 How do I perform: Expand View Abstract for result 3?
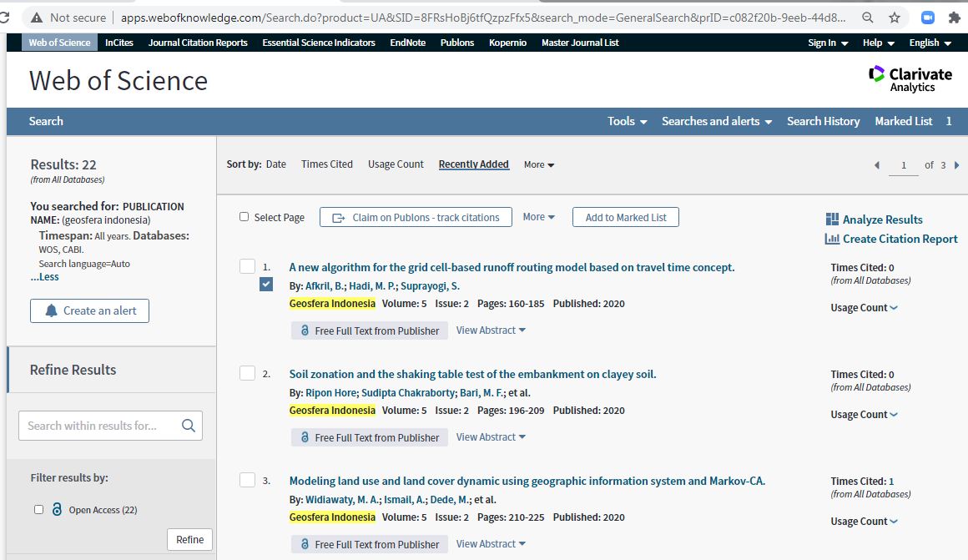(x=491, y=544)
